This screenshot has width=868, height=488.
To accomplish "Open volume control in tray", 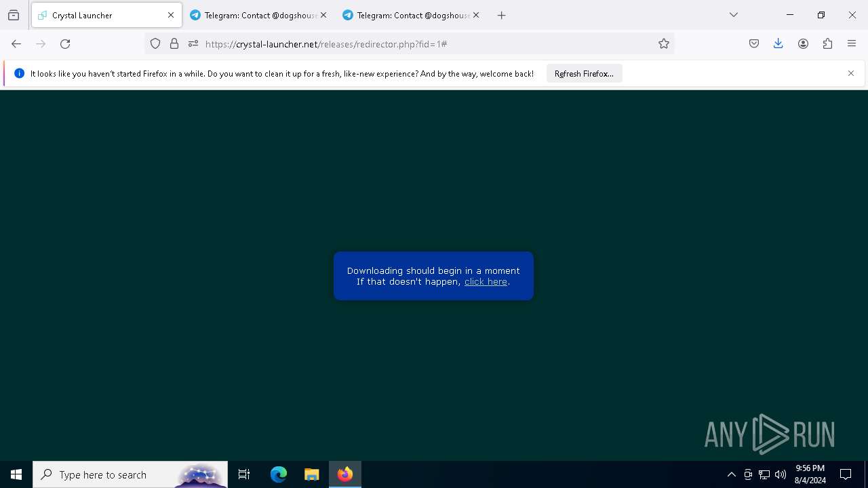I will pyautogui.click(x=781, y=474).
